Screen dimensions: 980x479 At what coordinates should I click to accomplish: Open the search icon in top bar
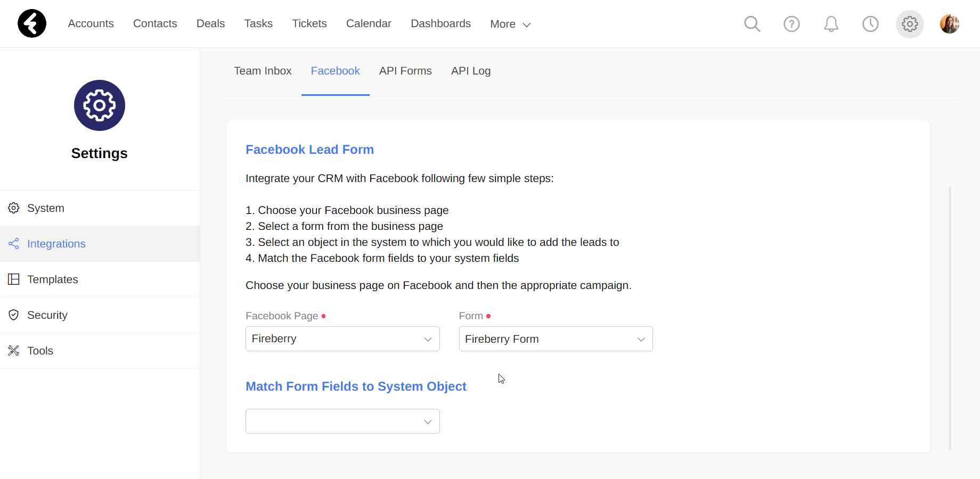752,24
